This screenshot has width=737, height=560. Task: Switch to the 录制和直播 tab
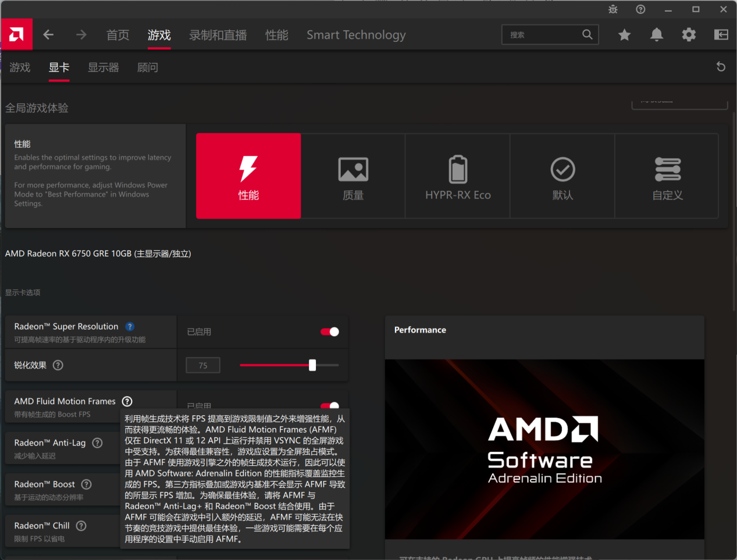(218, 35)
